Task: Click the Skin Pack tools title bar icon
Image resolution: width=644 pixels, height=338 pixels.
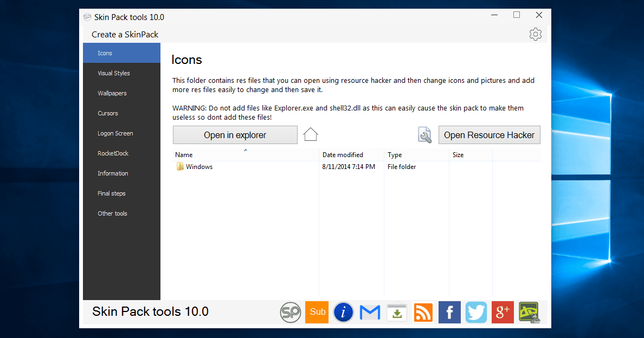Action: [87, 17]
